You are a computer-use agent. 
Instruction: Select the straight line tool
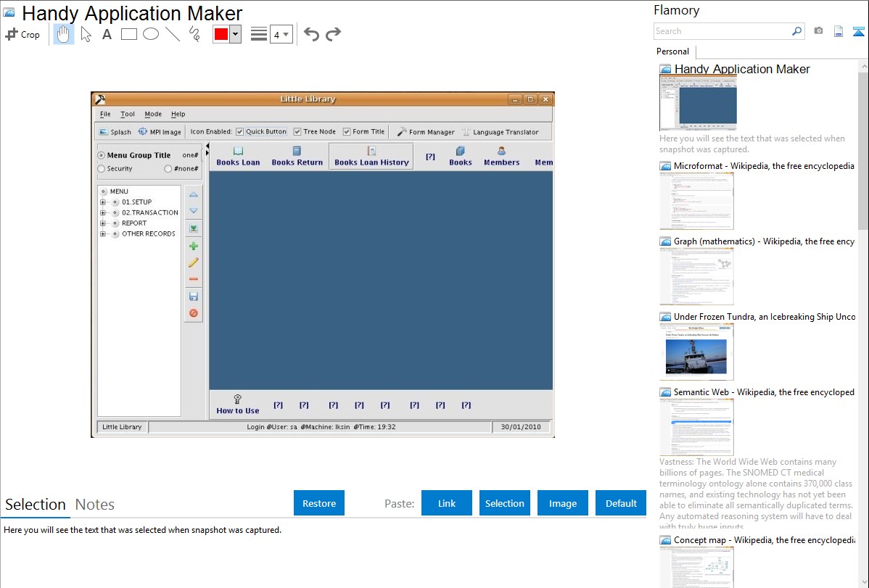[x=173, y=34]
